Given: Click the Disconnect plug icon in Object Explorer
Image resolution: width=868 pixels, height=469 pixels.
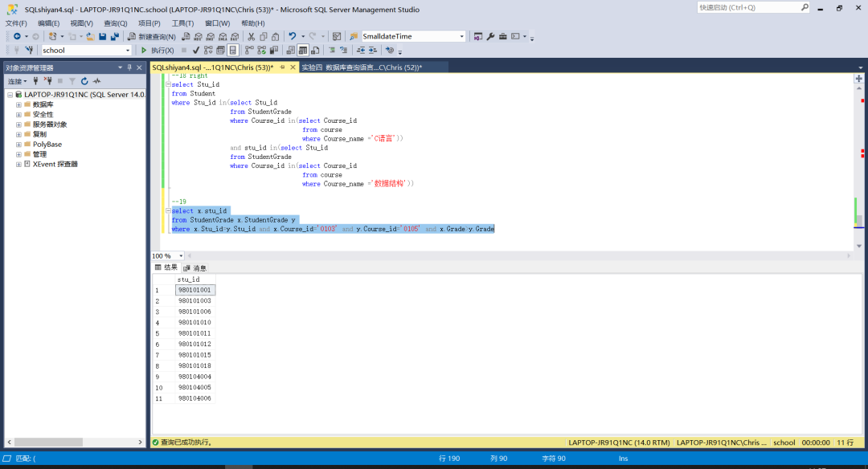Looking at the screenshot, I should point(47,81).
